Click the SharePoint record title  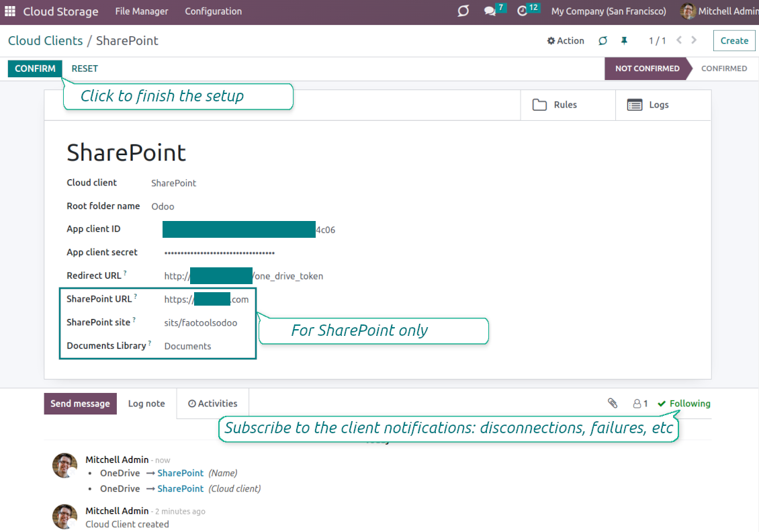pyautogui.click(x=126, y=152)
